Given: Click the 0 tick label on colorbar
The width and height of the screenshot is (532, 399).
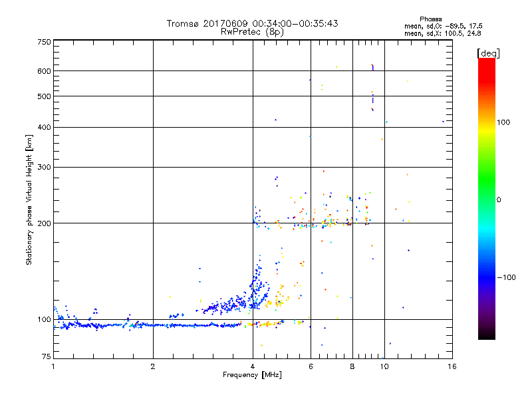Looking at the screenshot, I should click(500, 199).
